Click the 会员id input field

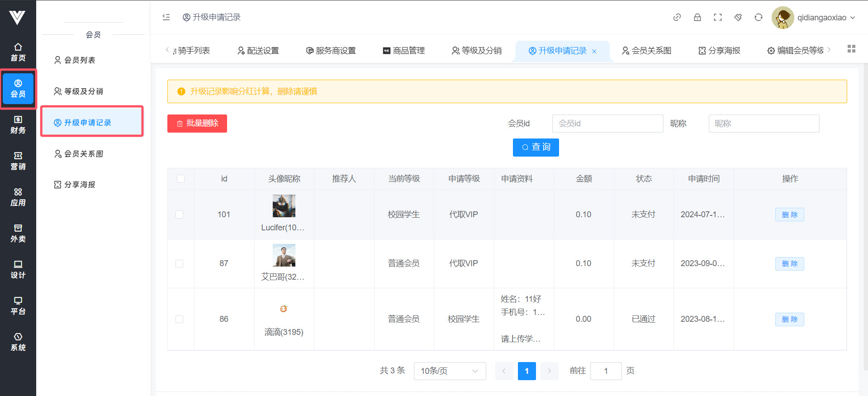pyautogui.click(x=607, y=124)
